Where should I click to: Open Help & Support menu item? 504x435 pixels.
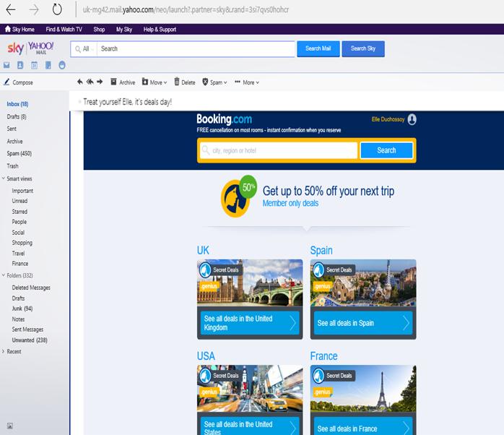coord(160,30)
